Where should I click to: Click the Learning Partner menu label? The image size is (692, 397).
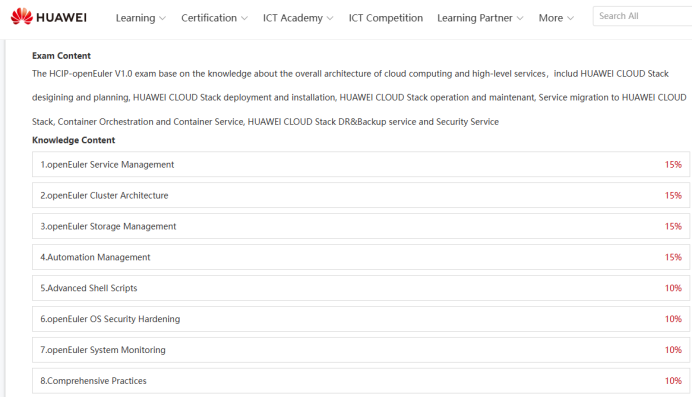click(x=475, y=18)
